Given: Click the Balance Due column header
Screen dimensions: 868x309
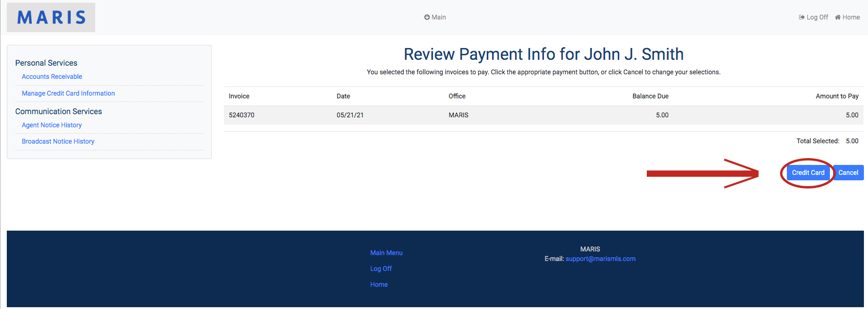Looking at the screenshot, I should [650, 96].
